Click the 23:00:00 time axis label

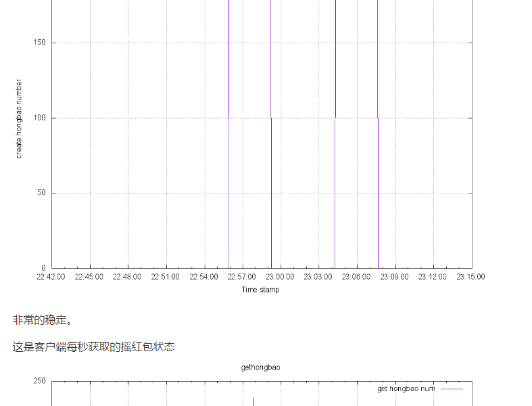[280, 277]
